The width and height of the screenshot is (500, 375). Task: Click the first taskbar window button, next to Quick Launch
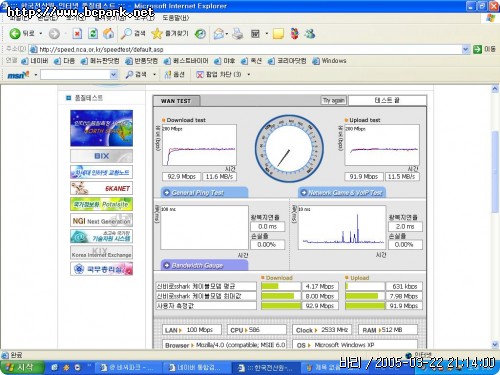[x=128, y=367]
